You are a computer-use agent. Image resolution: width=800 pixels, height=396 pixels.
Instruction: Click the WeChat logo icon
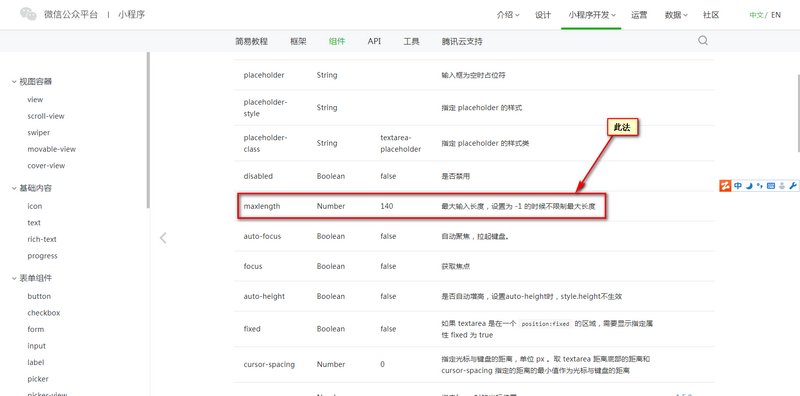29,14
